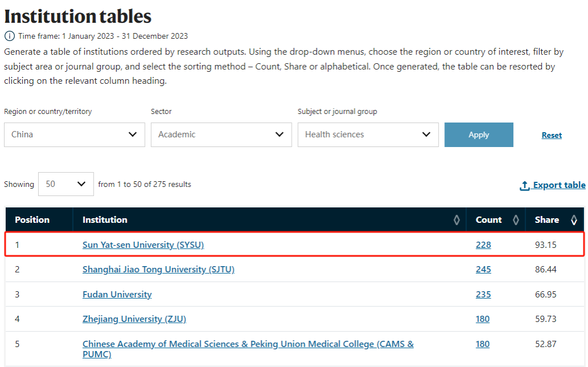Click Sun Yat-sen count value 228

pos(483,245)
